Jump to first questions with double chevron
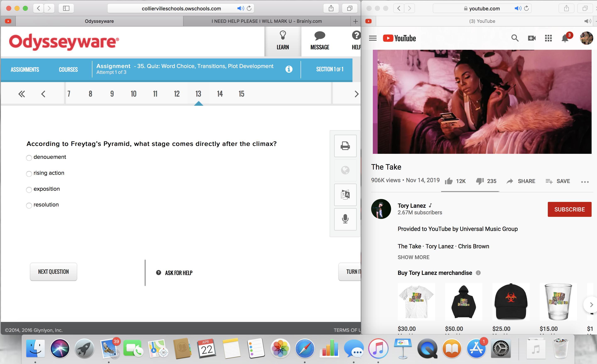597x364 pixels. (22, 94)
